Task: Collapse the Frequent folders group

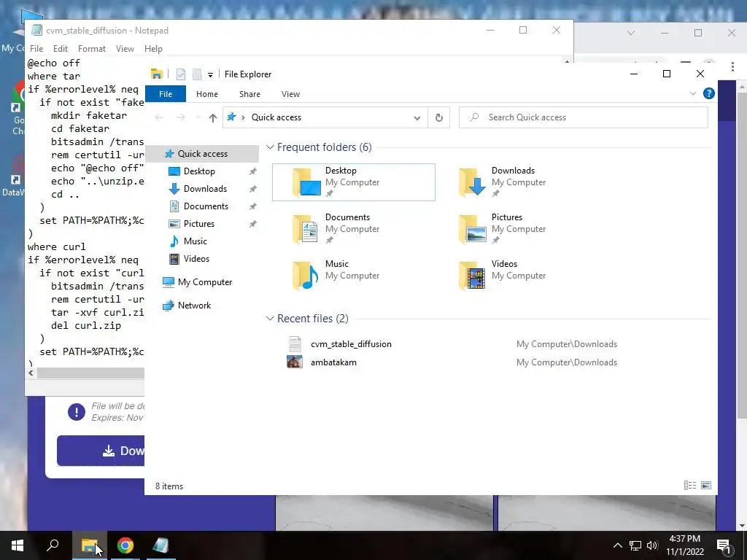Action: point(270,147)
